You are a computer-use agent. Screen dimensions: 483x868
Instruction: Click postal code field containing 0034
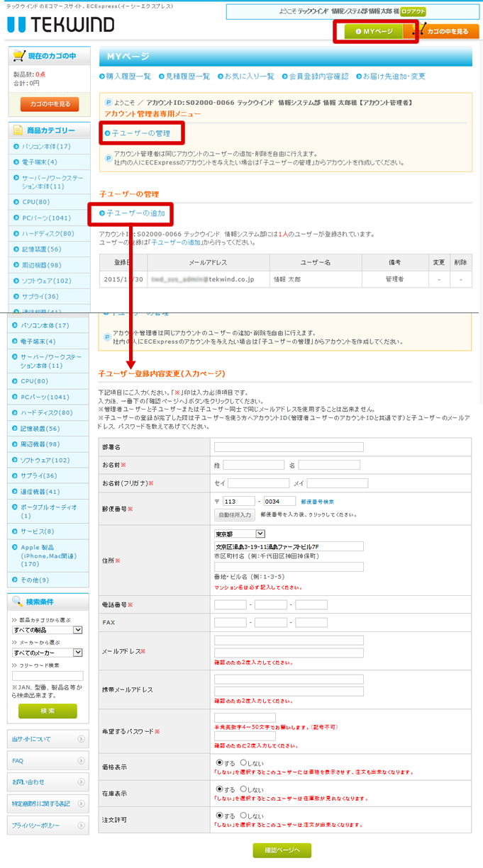point(279,501)
